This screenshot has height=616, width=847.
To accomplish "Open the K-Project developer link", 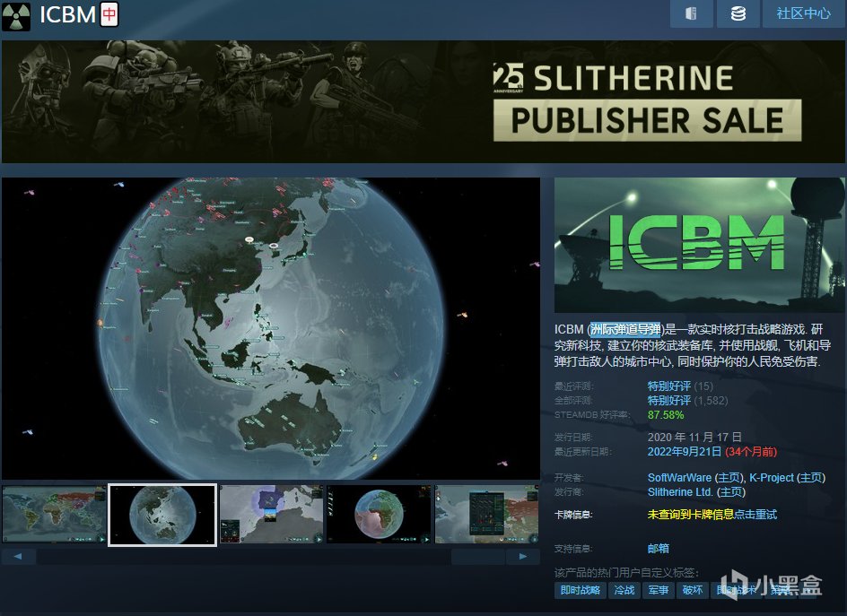I will click(x=772, y=477).
